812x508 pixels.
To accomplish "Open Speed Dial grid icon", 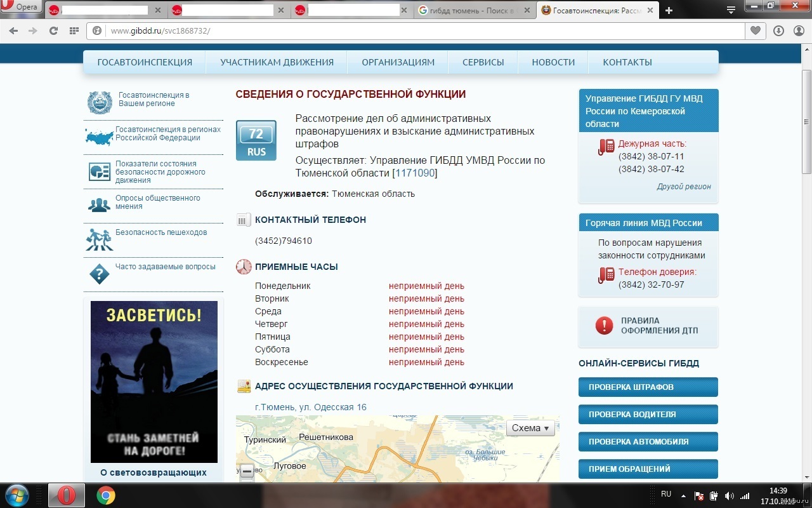I will 74,30.
